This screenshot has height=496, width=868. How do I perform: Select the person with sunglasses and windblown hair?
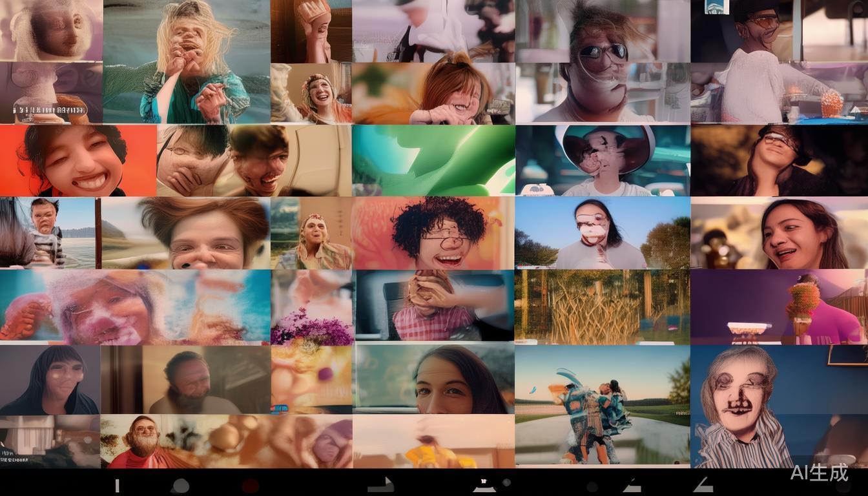pos(602,61)
